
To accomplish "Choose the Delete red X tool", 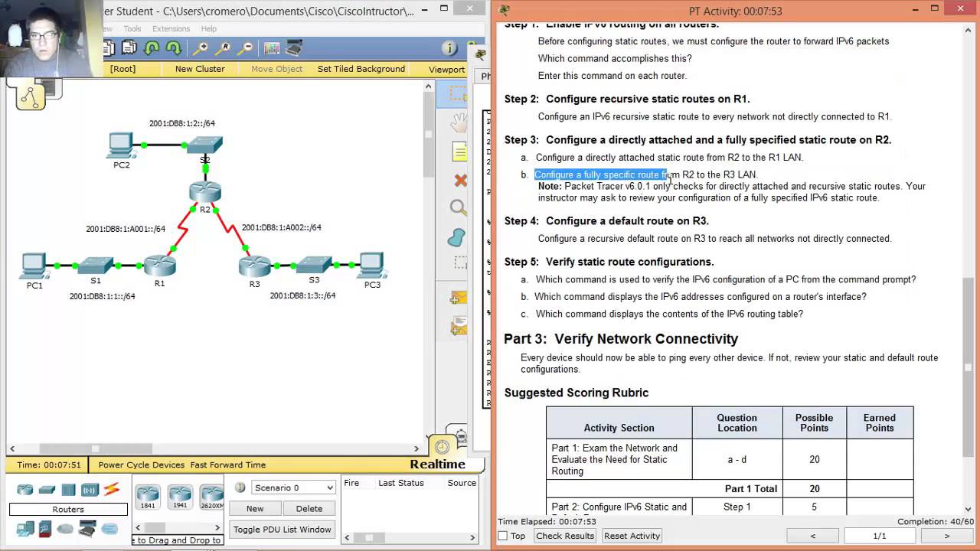I will 460,181.
